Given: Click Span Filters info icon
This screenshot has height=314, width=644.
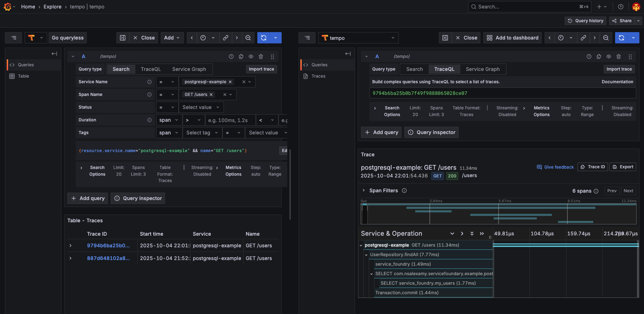Looking at the screenshot, I should tap(404, 191).
